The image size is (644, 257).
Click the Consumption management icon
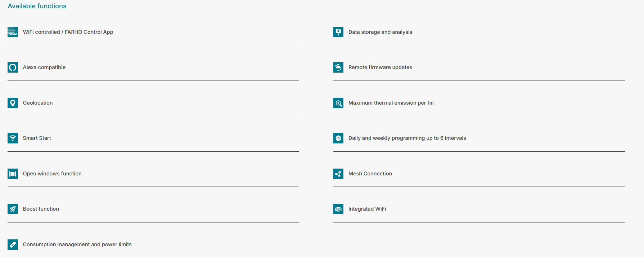pos(13,244)
